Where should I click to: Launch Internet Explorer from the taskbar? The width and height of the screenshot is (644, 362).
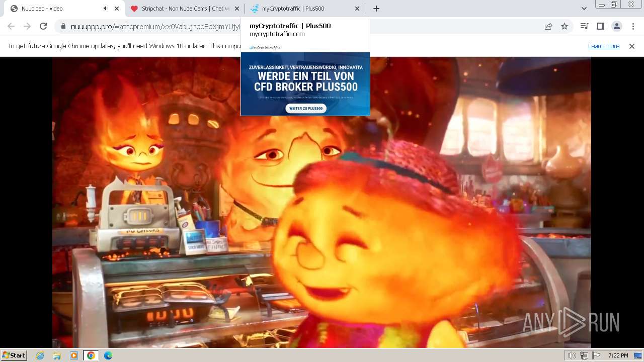coord(40,355)
